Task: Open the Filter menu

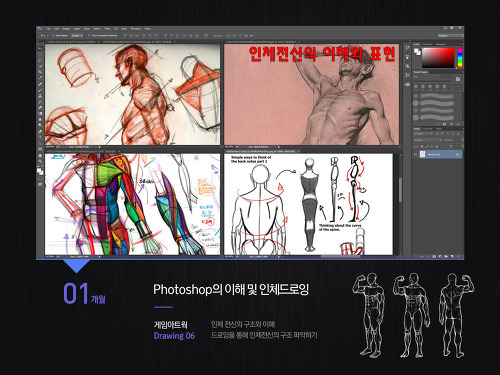Action: coord(107,29)
